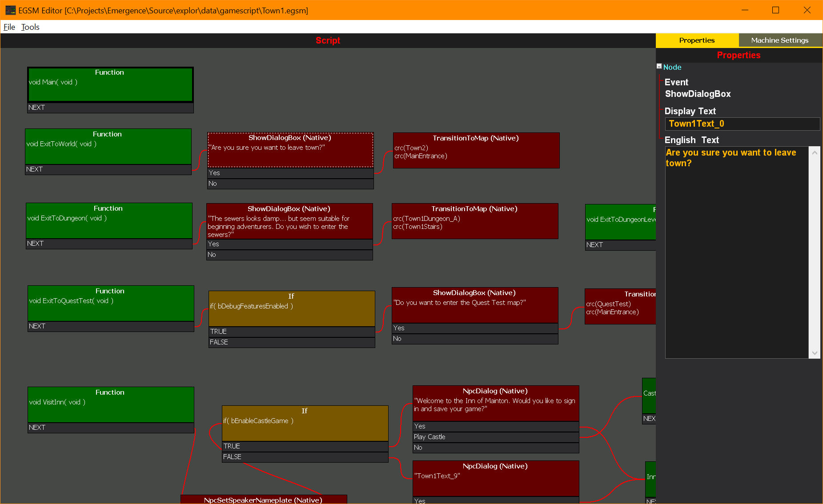Viewport: 823px width, 504px height.
Task: Click No output of sewers dialog
Action: point(289,255)
